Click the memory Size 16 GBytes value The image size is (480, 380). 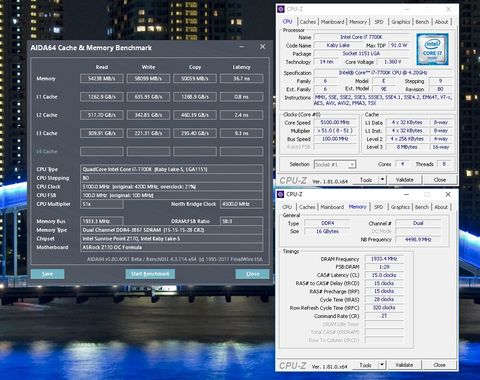click(x=327, y=231)
